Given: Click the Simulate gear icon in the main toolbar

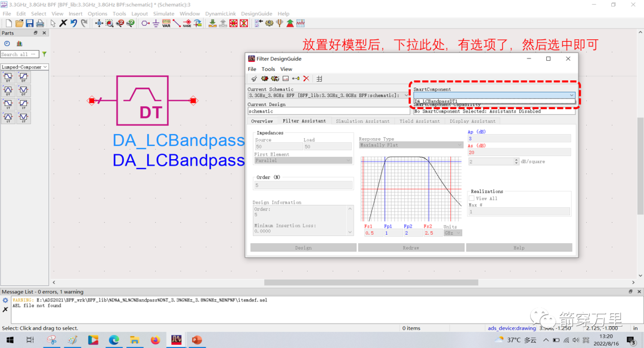Looking at the screenshot, I should click(x=270, y=23).
